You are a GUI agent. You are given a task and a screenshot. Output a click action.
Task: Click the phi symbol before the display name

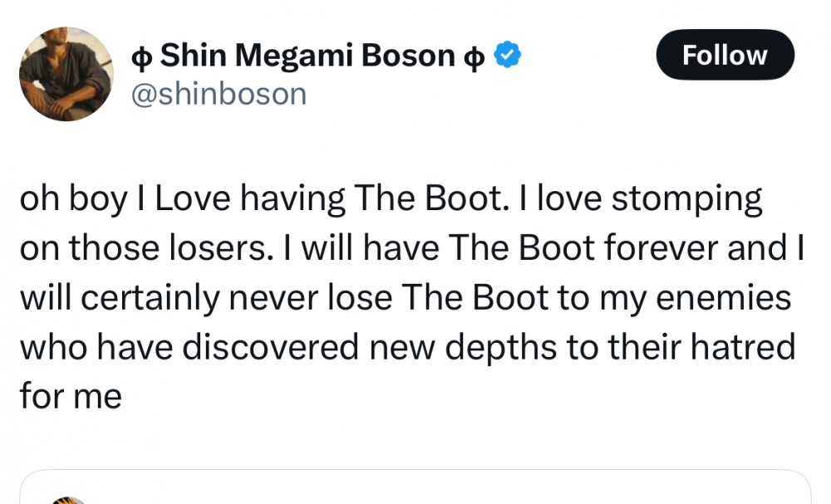(140, 56)
